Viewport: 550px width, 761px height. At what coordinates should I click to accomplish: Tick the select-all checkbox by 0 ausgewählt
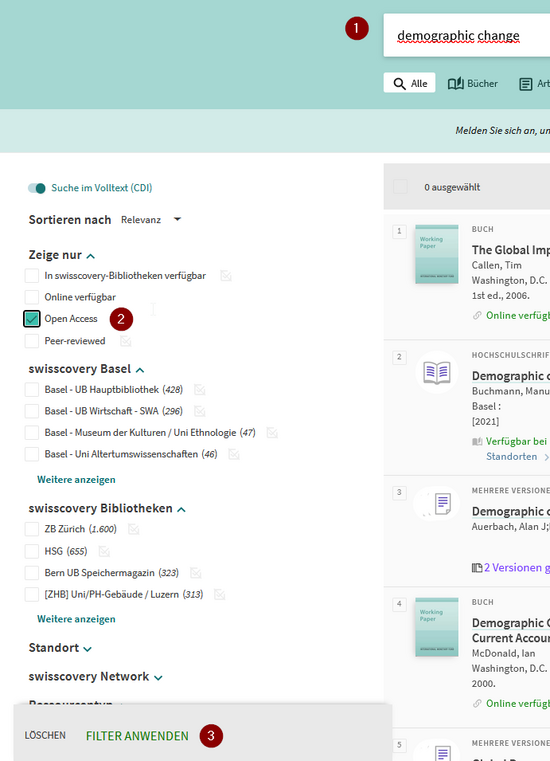[400, 187]
